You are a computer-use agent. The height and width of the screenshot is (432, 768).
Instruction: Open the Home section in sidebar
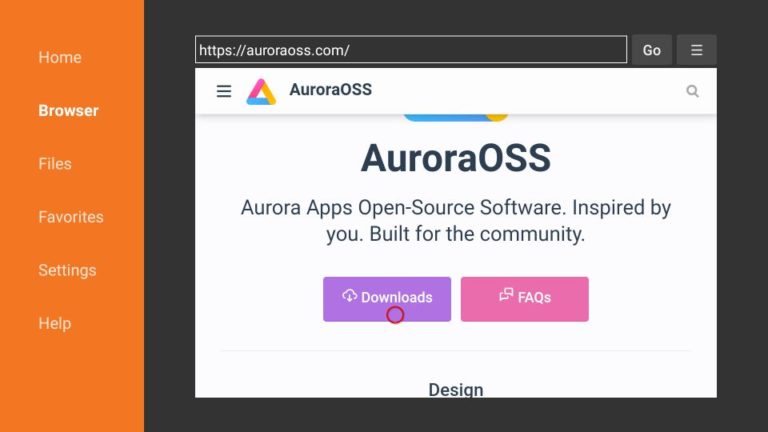[x=60, y=57]
